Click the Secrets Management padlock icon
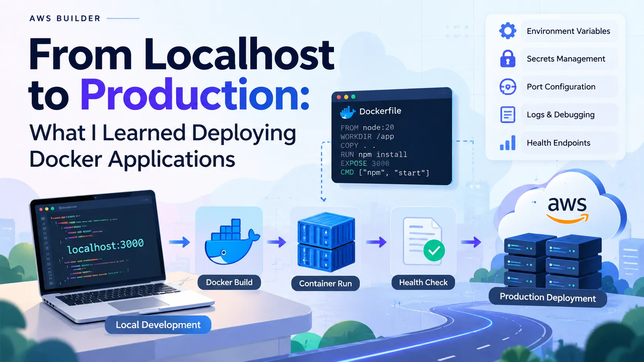Screen dimensions: 644x362 [508, 58]
